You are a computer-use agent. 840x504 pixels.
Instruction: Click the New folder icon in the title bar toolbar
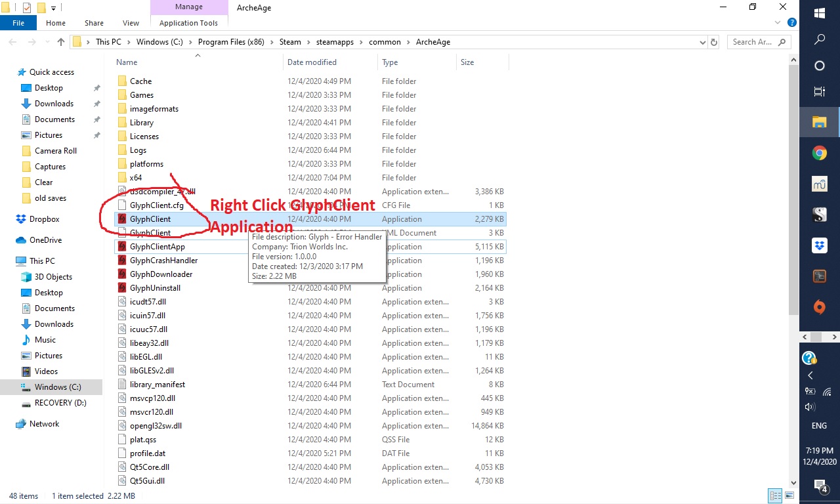click(41, 8)
